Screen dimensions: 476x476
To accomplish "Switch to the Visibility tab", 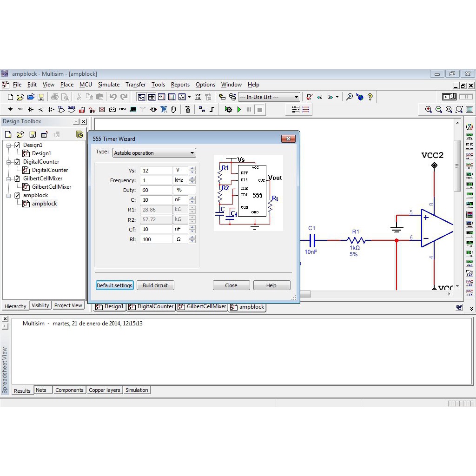I will [40, 305].
